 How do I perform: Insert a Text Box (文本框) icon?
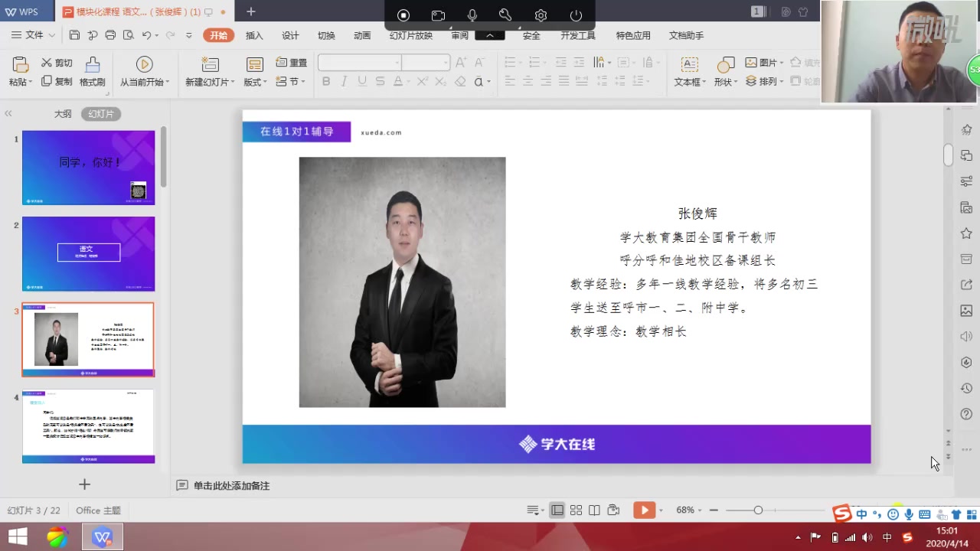coord(689,64)
